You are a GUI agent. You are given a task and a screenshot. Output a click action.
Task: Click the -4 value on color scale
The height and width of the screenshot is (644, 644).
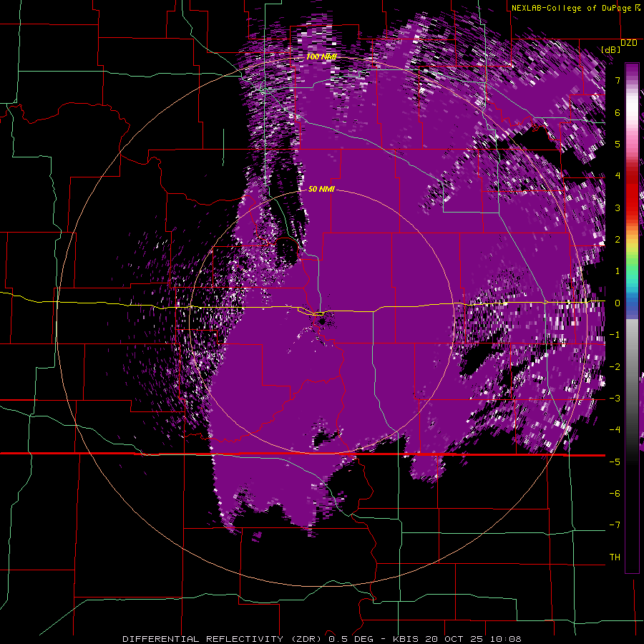click(615, 430)
